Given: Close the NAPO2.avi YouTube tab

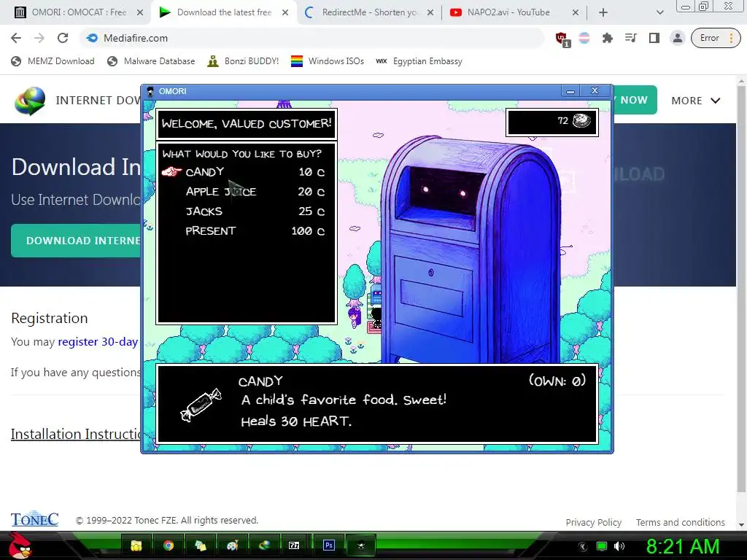Looking at the screenshot, I should [575, 12].
